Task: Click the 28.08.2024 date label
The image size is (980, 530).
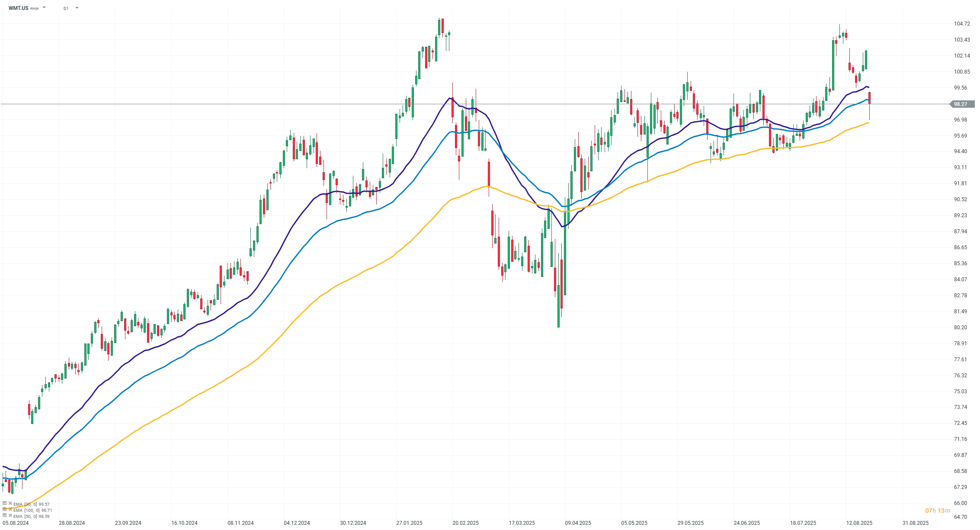Action: [72, 523]
